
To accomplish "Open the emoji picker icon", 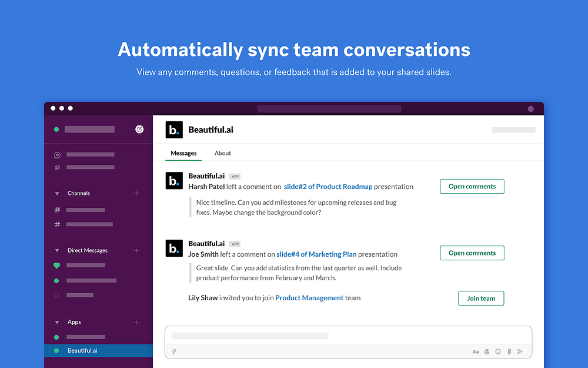I will tap(498, 352).
